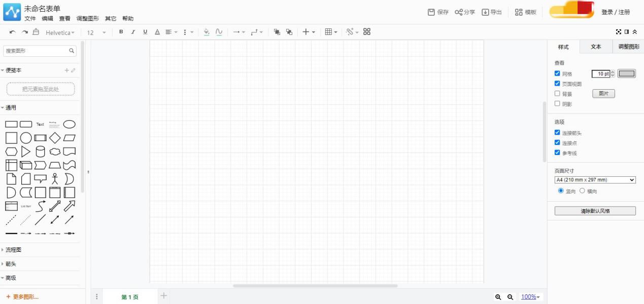Switch to the 文本 tab
Viewport: 644px width, 304px height.
point(595,46)
